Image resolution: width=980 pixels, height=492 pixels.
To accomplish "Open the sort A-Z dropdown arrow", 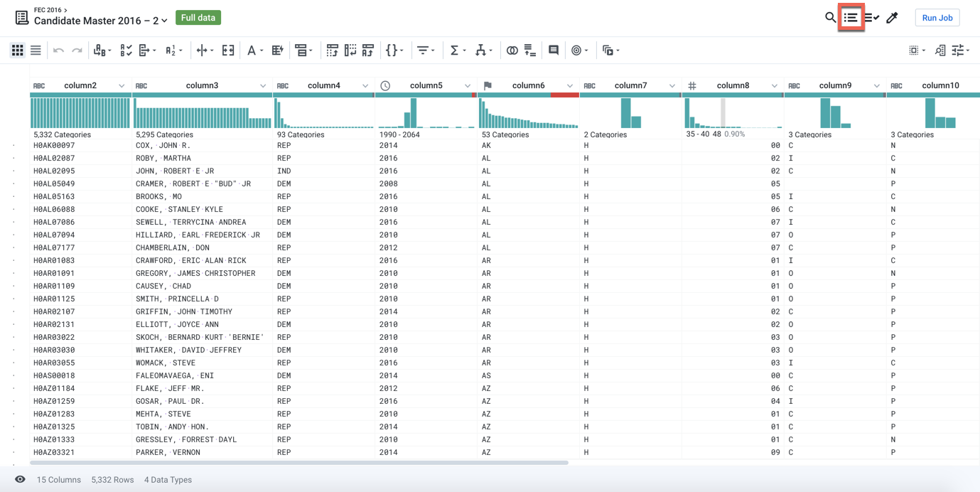I will click(181, 50).
